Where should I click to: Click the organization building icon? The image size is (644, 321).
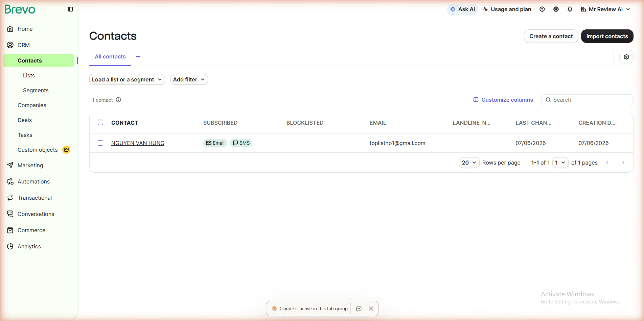[583, 9]
